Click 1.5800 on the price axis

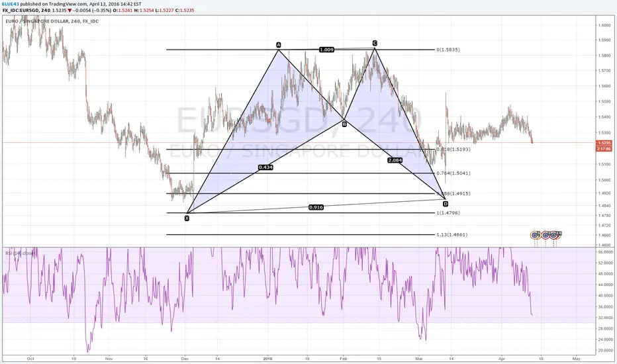[604, 56]
